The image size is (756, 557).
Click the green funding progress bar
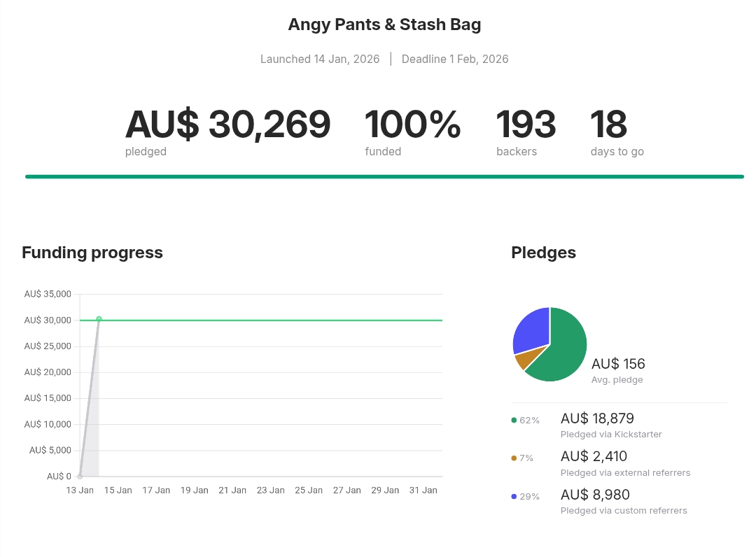coord(384,176)
